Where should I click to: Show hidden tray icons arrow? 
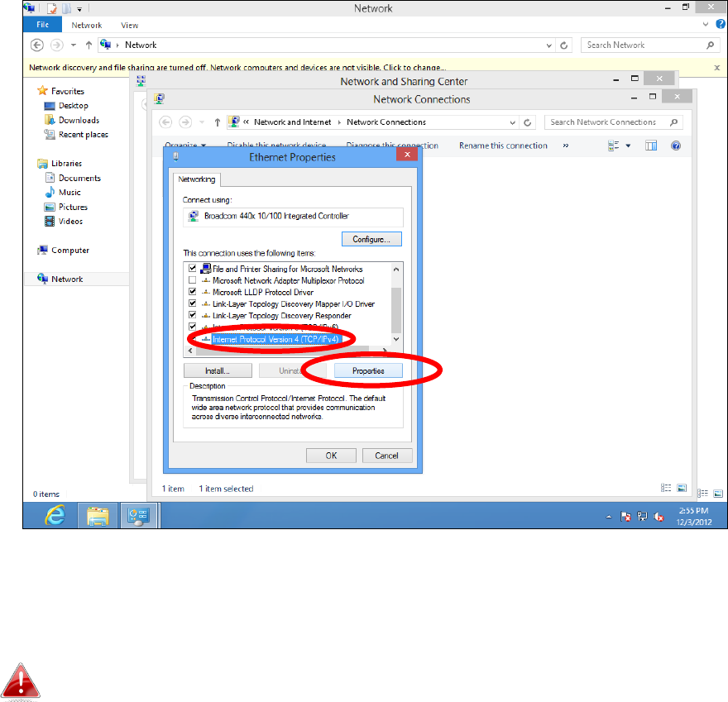pyautogui.click(x=609, y=517)
